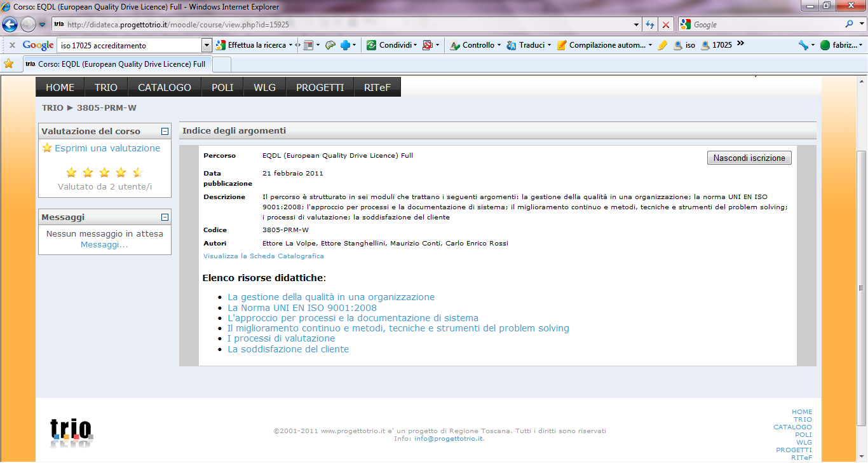Image resolution: width=868 pixels, height=463 pixels.
Task: Click the 'iso' search term button
Action: pos(684,45)
